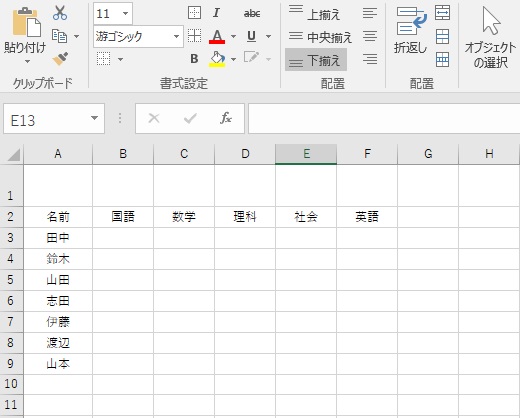
Task: Click cell containing 理科
Action: [245, 217]
